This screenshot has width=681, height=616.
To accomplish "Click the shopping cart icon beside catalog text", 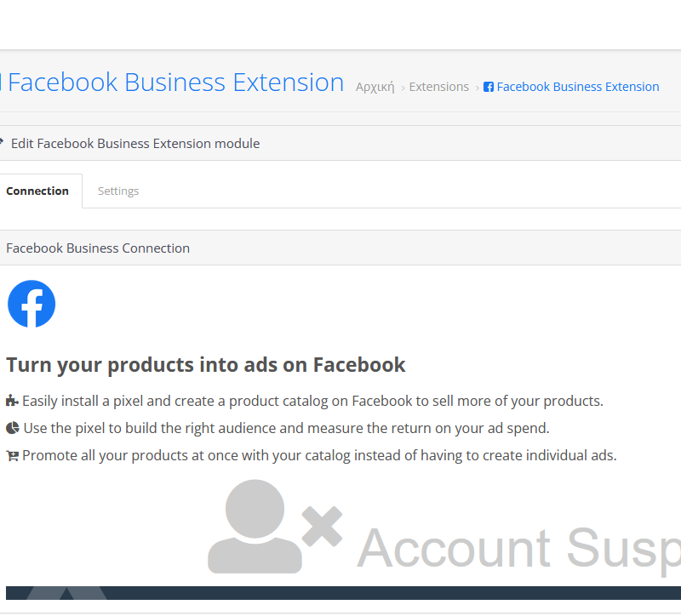I will click(12, 456).
